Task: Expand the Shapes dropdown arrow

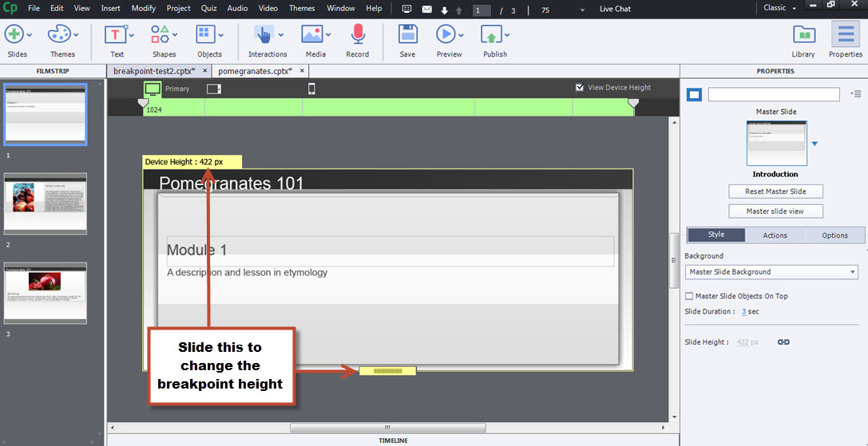Action: tap(176, 35)
